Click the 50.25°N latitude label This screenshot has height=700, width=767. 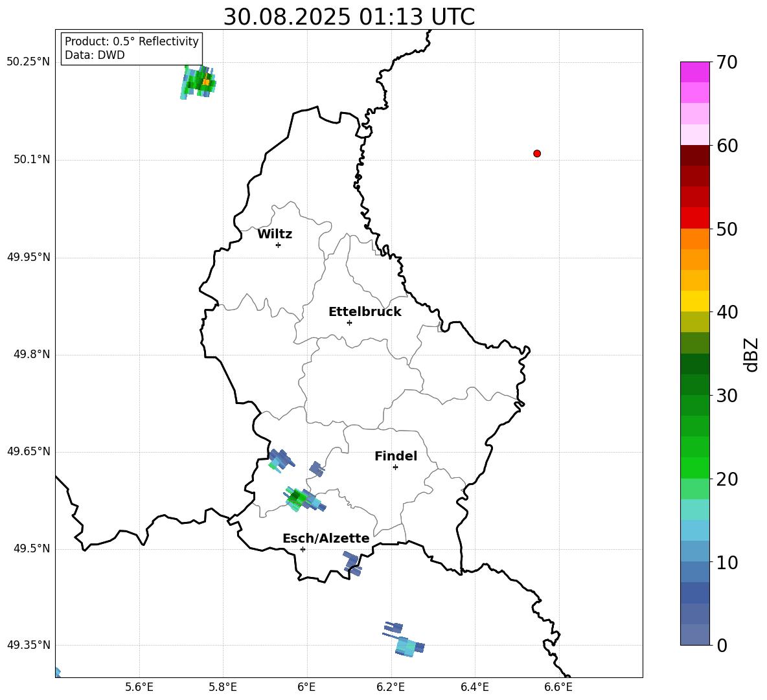tap(29, 62)
